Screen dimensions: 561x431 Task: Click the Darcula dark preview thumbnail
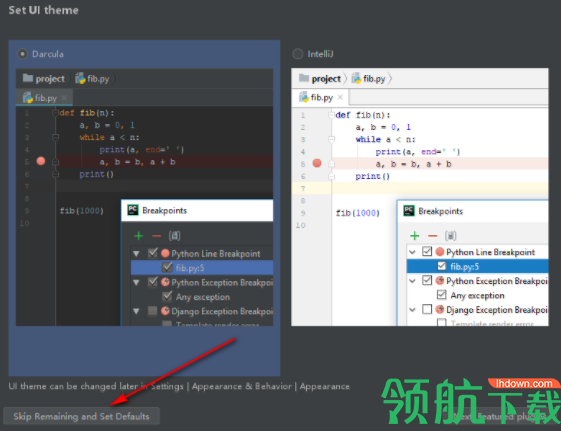[x=144, y=197]
